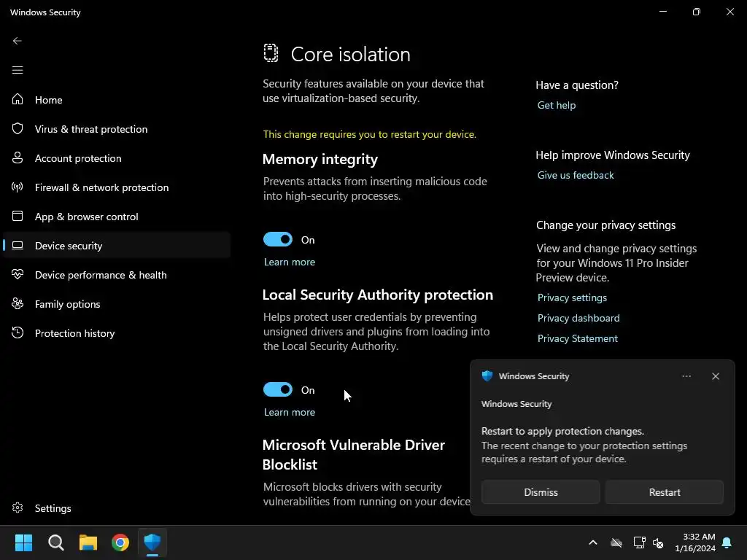
Task: Open the taskbar clock and date
Action: point(695,542)
